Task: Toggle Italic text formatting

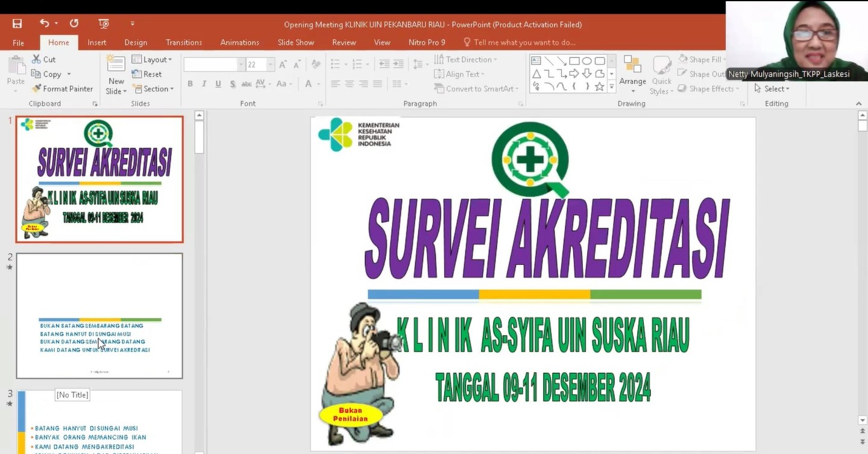Action: pos(204,84)
